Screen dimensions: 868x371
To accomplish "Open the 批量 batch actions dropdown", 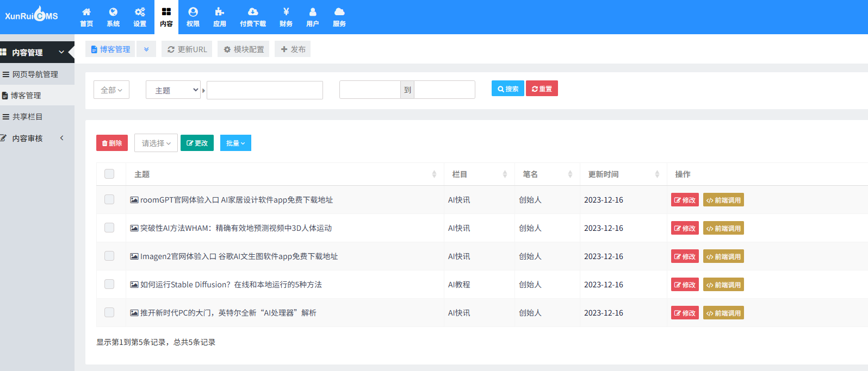I will (235, 143).
